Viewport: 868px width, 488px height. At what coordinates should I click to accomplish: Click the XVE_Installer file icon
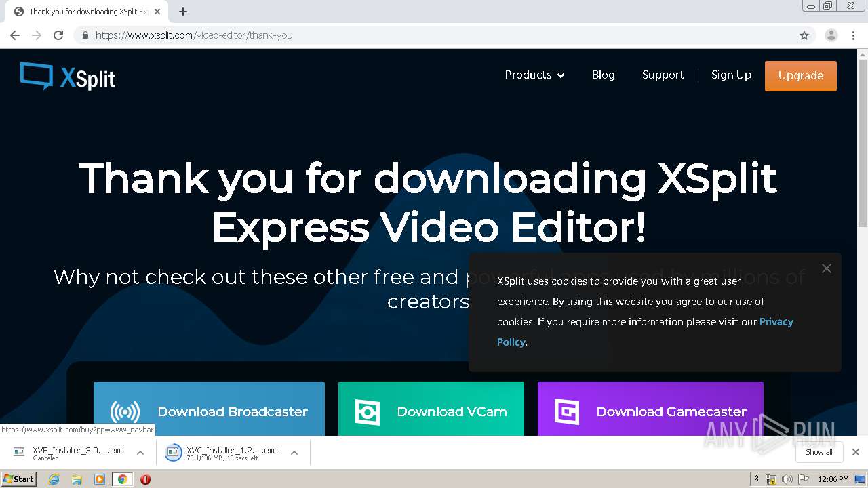(x=19, y=452)
